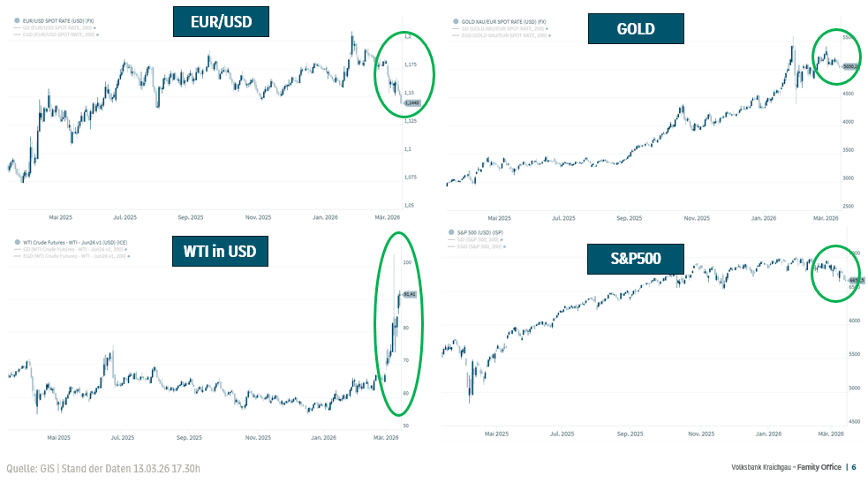Click the green circle on EUR/USD chart
The image size is (868, 483).
pos(404,74)
